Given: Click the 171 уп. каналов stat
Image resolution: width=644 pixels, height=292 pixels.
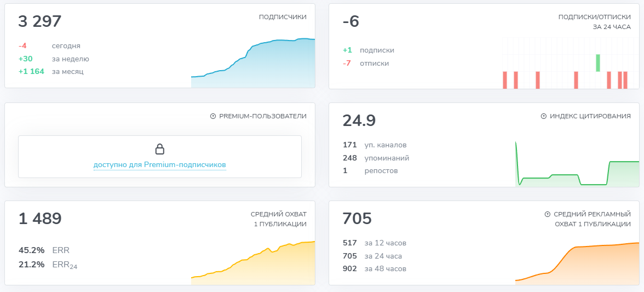Looking at the screenshot, I should (x=375, y=145).
